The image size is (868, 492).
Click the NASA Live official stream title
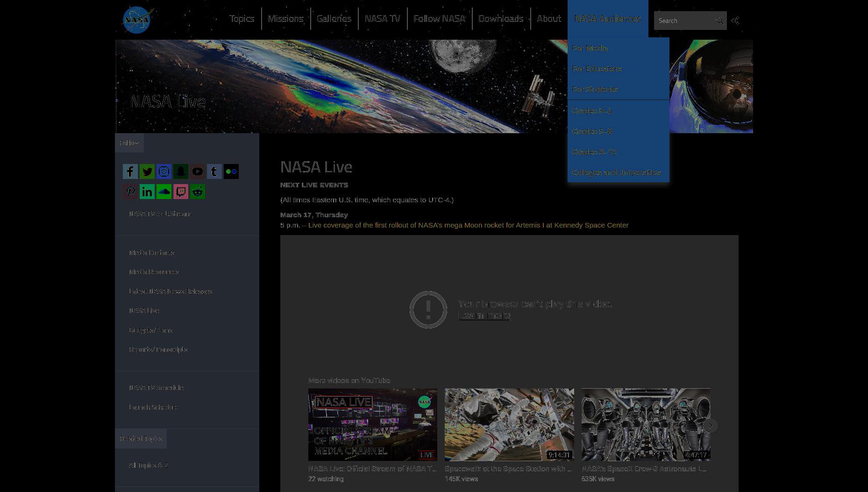pyautogui.click(x=373, y=469)
